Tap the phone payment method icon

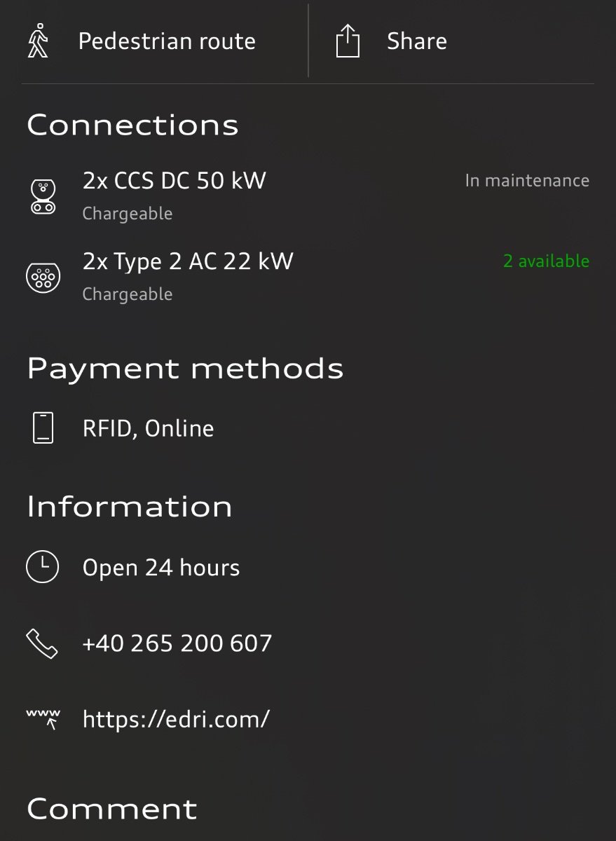(43, 428)
